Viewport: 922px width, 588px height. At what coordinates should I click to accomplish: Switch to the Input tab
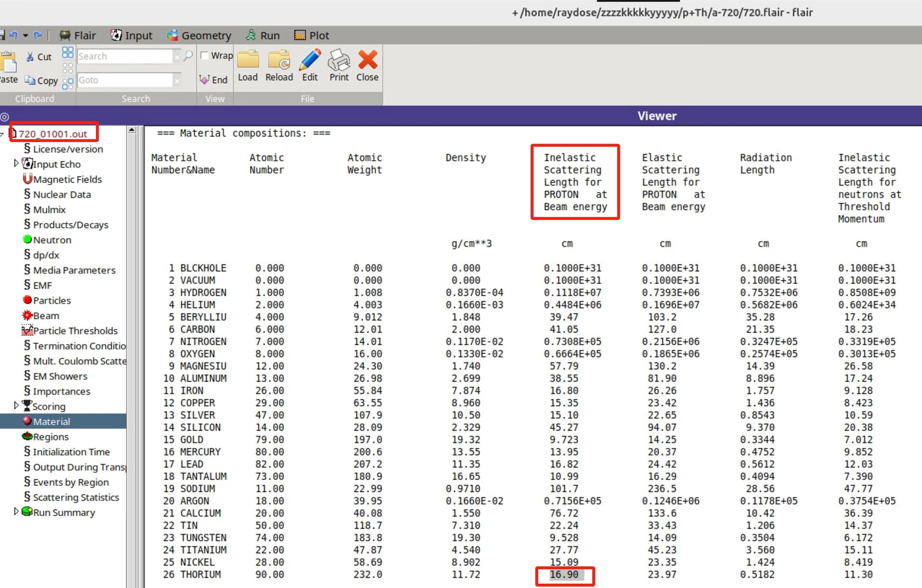(x=131, y=36)
